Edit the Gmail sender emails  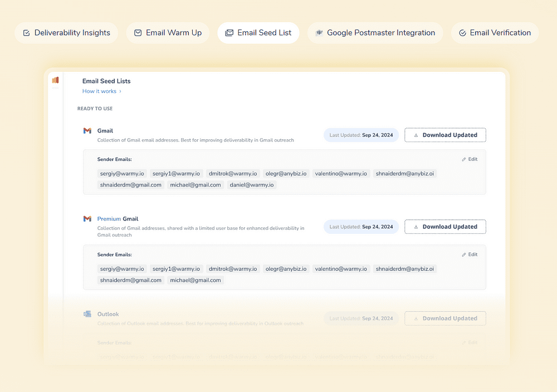click(470, 159)
